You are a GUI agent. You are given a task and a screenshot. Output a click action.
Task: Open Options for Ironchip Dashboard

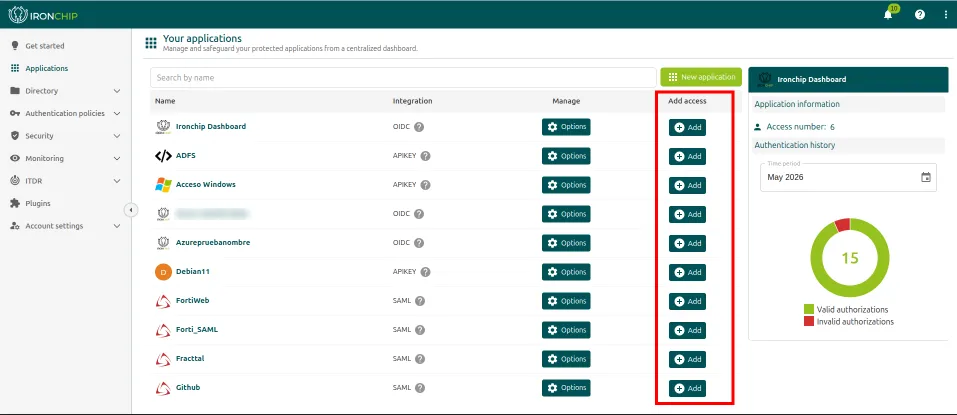point(566,127)
